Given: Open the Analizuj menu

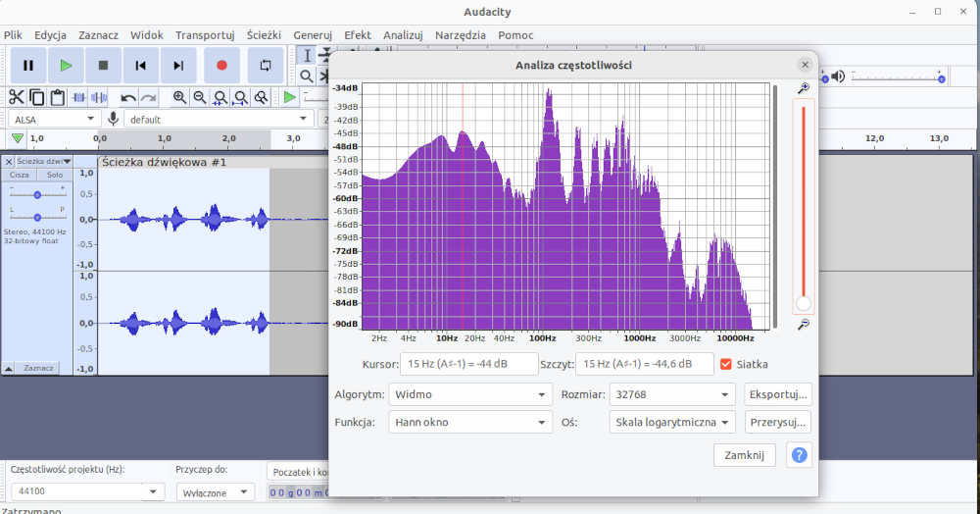Looking at the screenshot, I should [403, 35].
